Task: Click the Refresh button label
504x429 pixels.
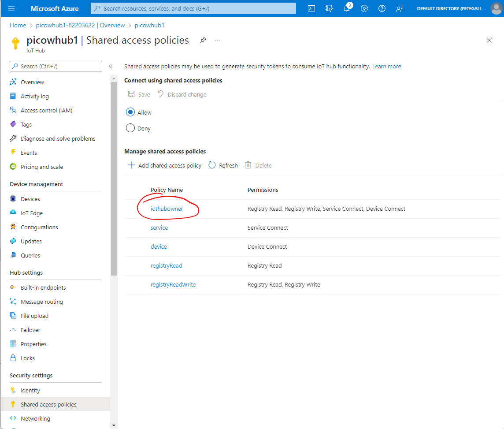Action: (228, 165)
